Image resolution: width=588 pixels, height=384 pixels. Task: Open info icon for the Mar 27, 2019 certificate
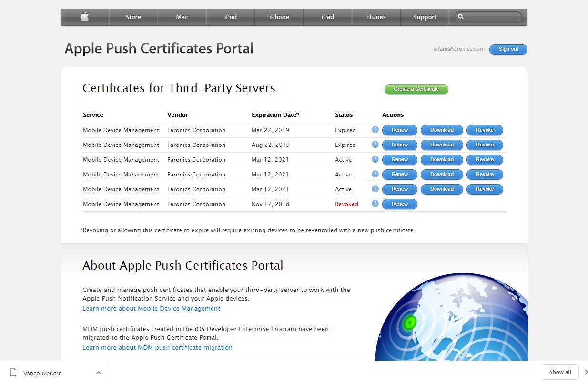pyautogui.click(x=375, y=130)
